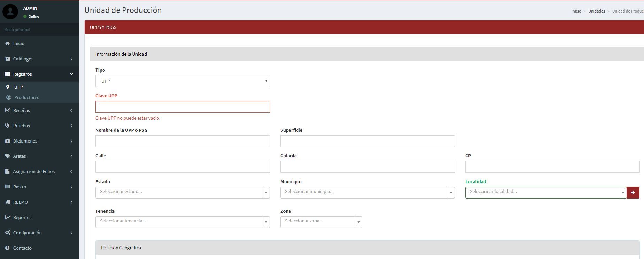Expand the Rastro menu chevron
Image resolution: width=644 pixels, height=259 pixels.
tap(71, 187)
